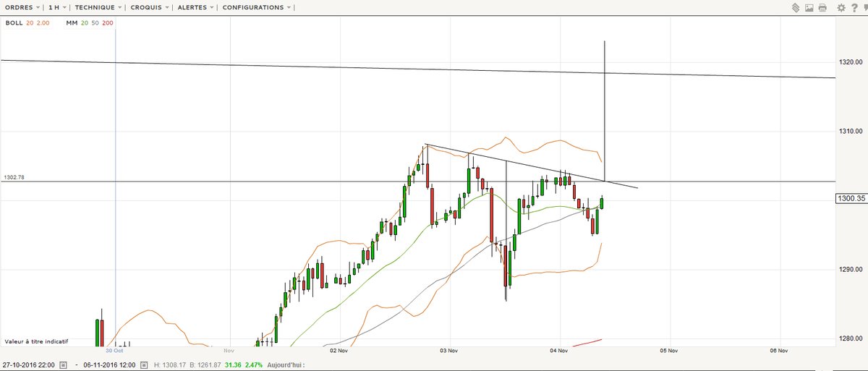This screenshot has width=868, height=371.
Task: Open the ORDRES dropdown menu
Action: pyautogui.click(x=22, y=7)
